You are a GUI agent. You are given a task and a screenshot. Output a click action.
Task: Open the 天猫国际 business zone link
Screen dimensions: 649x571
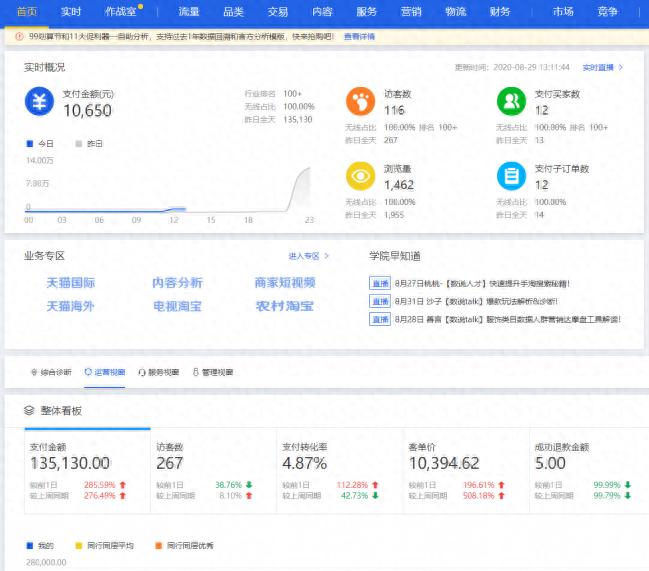pos(70,283)
